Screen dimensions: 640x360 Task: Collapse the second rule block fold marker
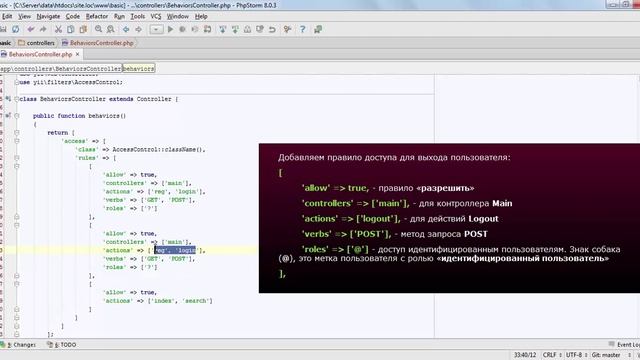tap(17, 225)
